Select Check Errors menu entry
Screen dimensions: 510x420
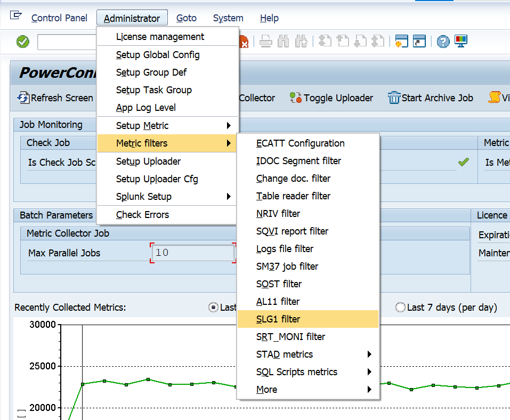click(142, 215)
